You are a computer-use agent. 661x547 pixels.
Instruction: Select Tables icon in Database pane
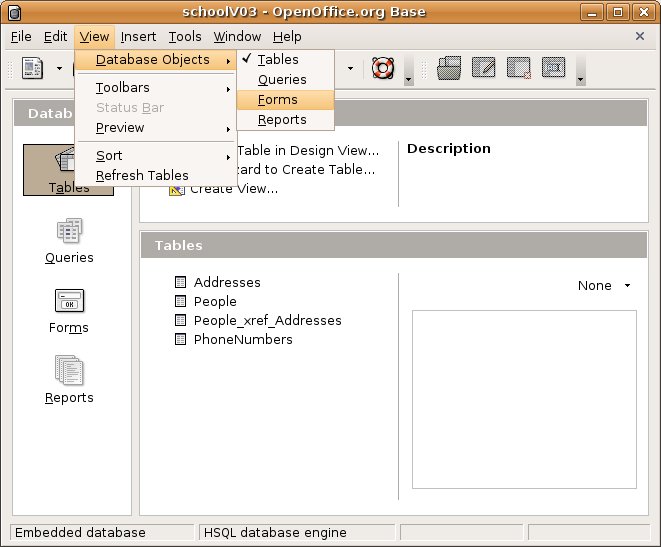[68, 170]
